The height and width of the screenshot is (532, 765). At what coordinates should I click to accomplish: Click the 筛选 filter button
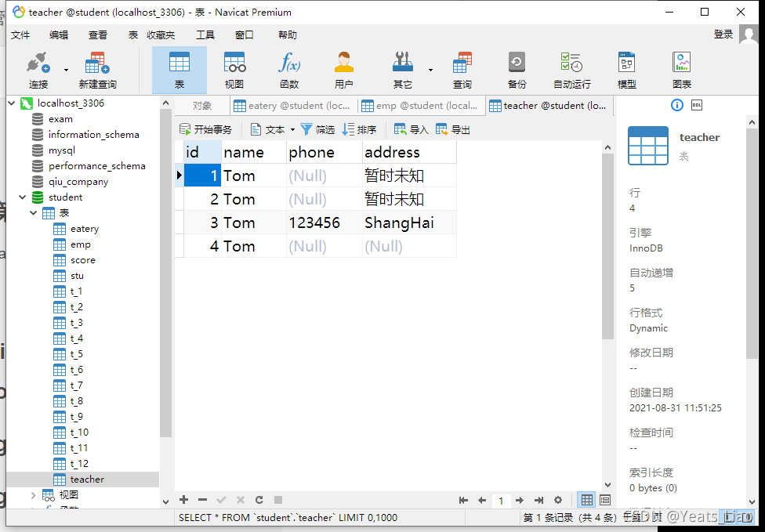pyautogui.click(x=317, y=130)
